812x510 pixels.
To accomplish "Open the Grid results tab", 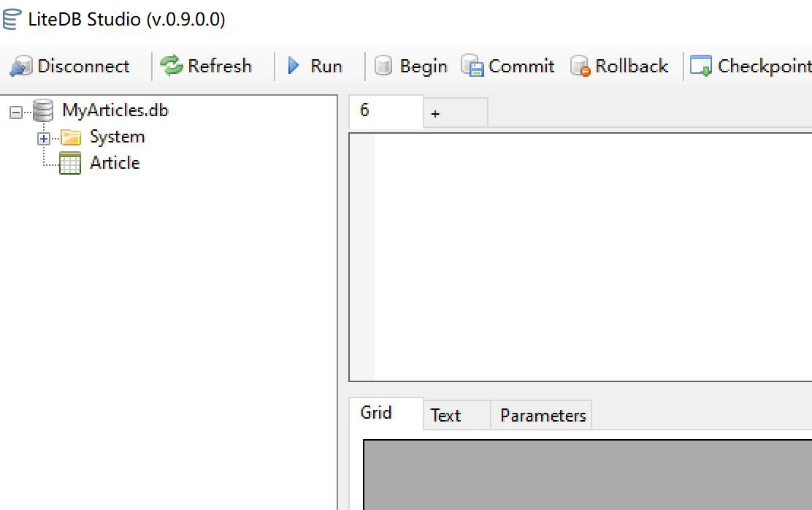I will (386, 413).
